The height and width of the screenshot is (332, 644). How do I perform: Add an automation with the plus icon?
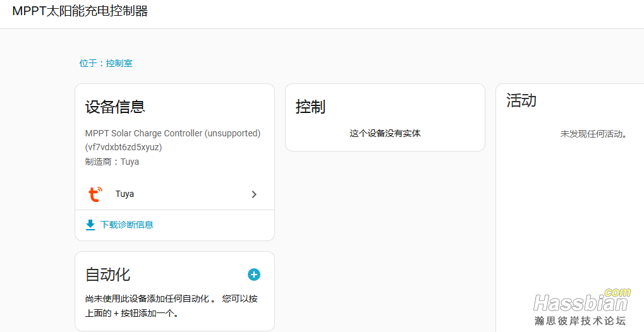point(253,275)
